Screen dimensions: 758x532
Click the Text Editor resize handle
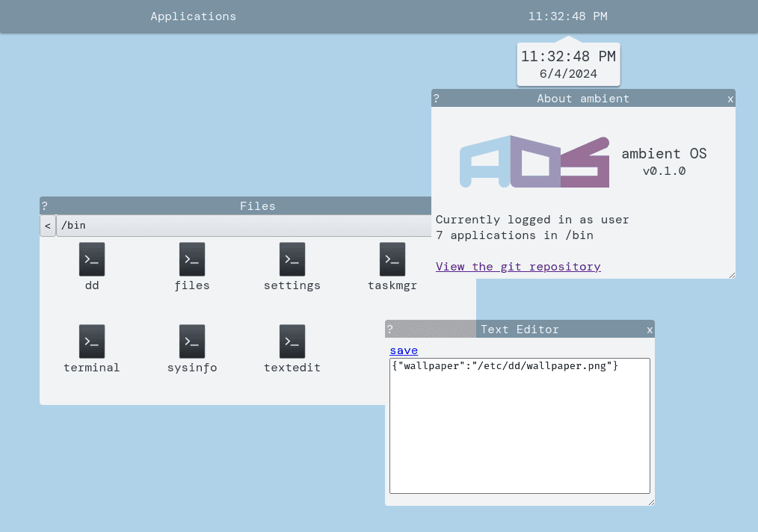coord(650,501)
